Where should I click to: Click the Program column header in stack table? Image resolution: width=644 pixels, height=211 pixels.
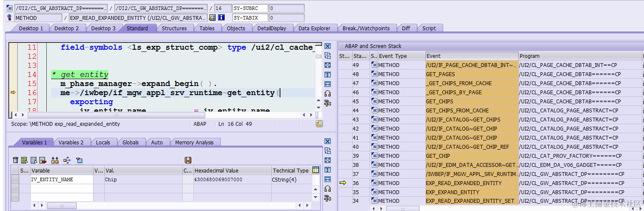coord(580,56)
